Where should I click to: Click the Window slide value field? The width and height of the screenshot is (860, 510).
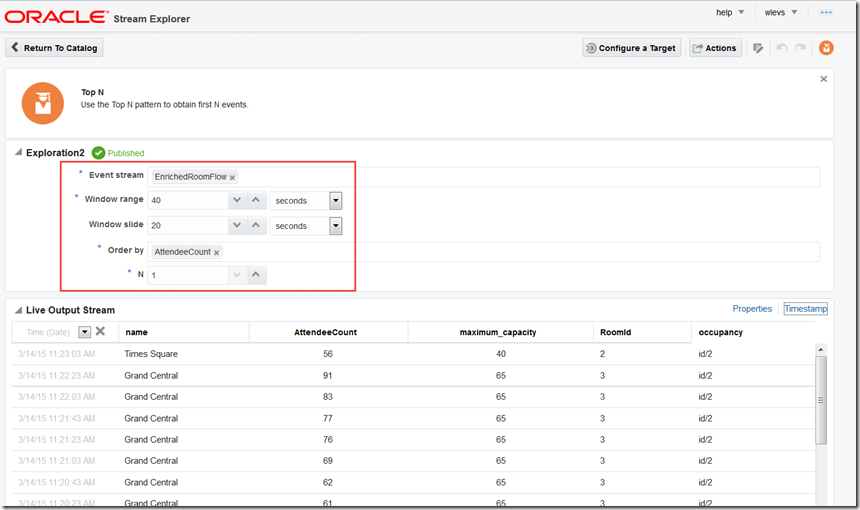coord(188,225)
